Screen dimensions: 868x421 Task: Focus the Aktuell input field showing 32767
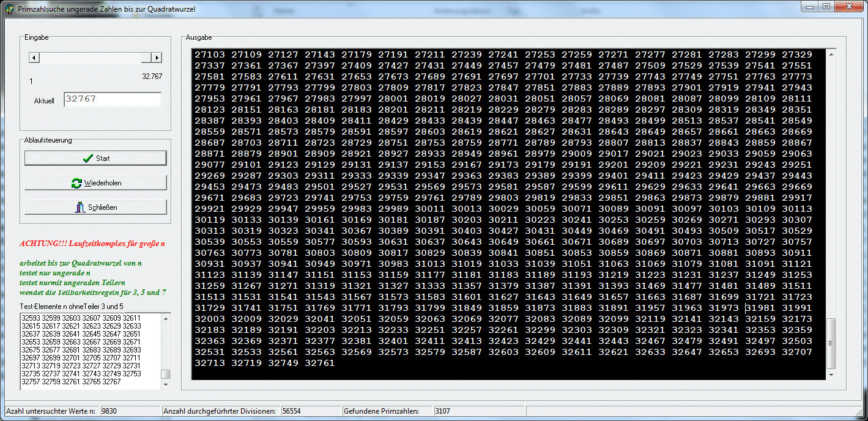(112, 99)
